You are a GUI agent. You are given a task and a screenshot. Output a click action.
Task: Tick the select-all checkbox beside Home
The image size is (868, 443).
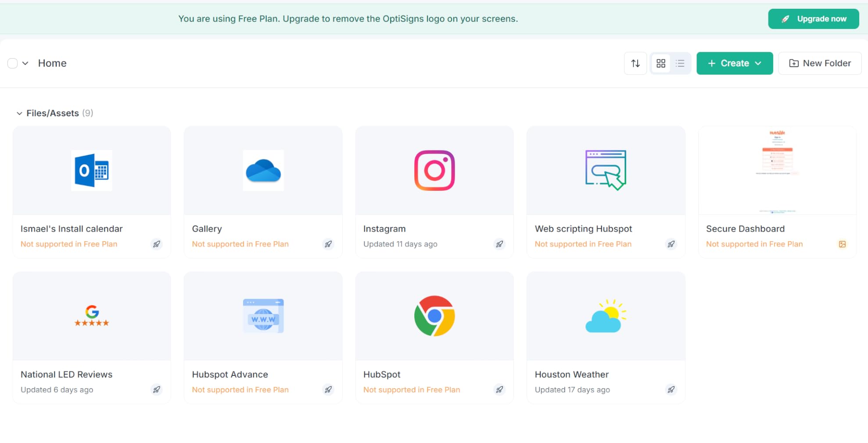coord(13,63)
